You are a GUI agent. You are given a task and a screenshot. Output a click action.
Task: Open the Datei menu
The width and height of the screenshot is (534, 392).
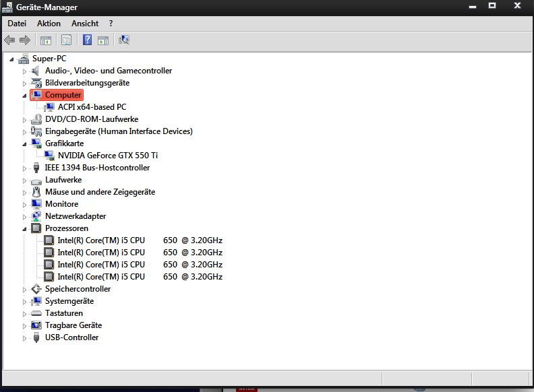point(17,24)
